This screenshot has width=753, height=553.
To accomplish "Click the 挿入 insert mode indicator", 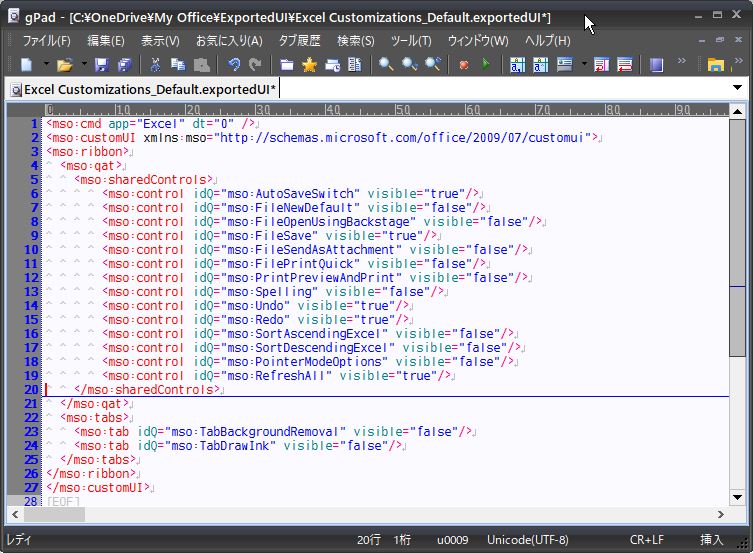I will tap(711, 540).
